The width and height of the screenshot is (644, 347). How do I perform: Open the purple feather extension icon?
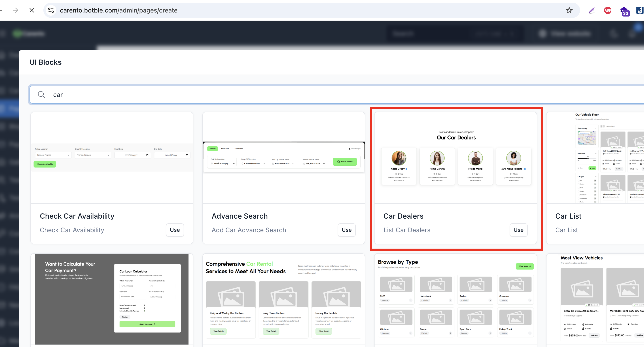(x=591, y=10)
